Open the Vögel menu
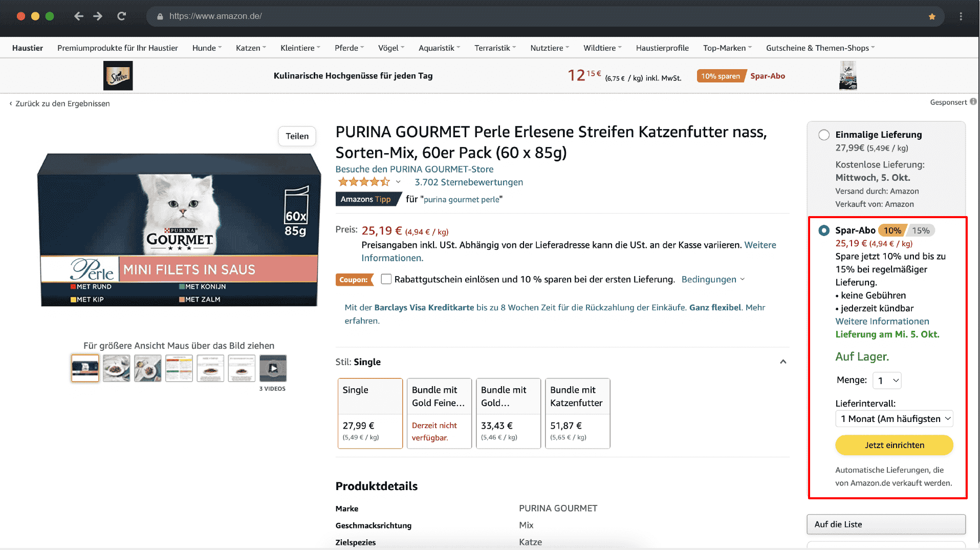The height and width of the screenshot is (550, 980). (x=391, y=48)
